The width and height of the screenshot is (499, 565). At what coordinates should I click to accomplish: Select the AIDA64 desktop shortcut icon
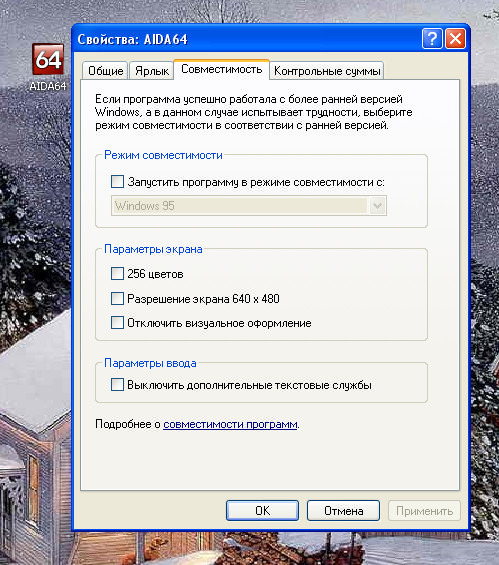(x=48, y=59)
